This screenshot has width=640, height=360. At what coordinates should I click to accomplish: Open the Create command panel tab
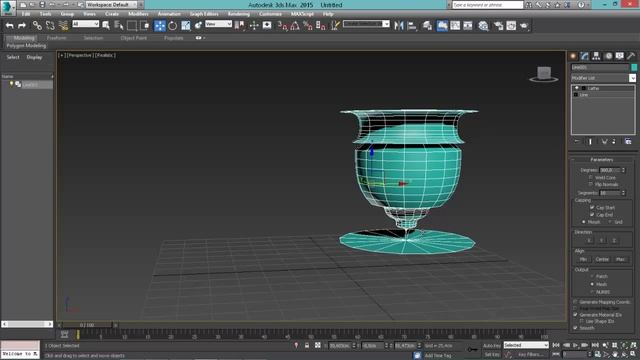[573, 56]
